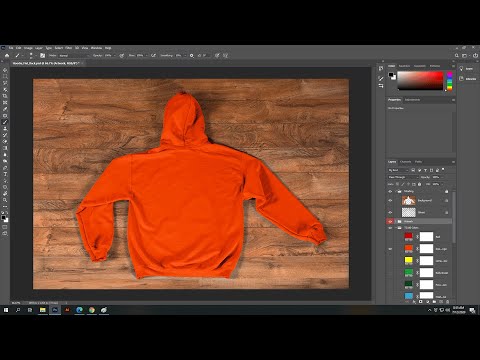Open the layer kind filter dropdown
This screenshot has height=360, width=480.
coord(398,170)
